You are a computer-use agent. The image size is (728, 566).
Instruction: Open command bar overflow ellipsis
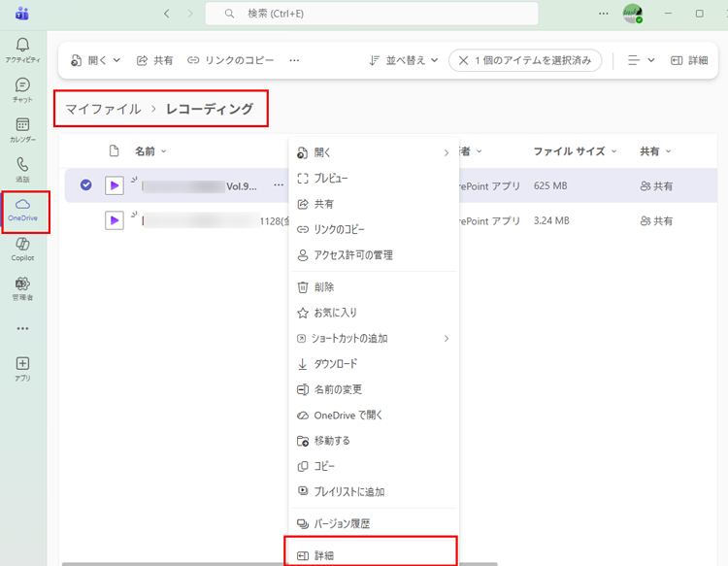pyautogui.click(x=294, y=60)
